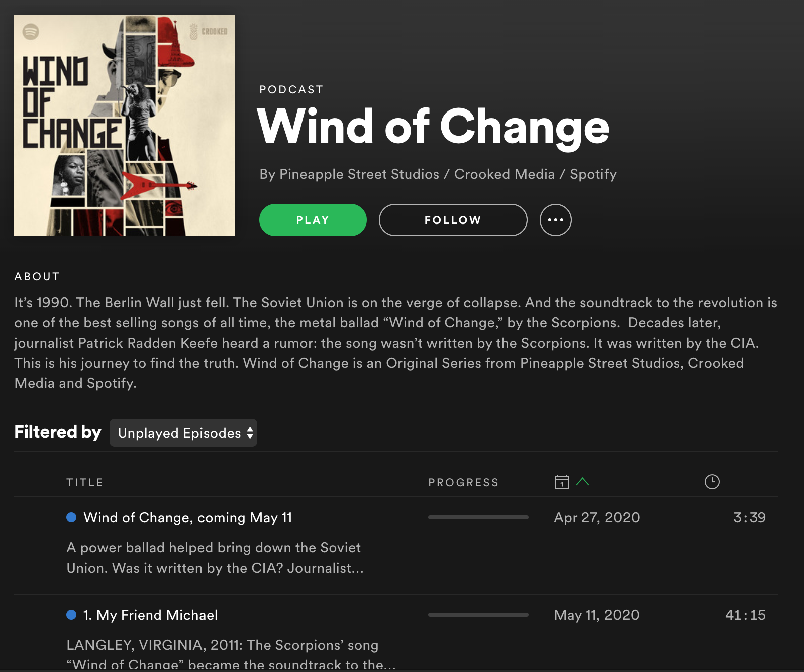Click the 'LANGLEY, VIRGINIA, 2011' episode description

(231, 654)
